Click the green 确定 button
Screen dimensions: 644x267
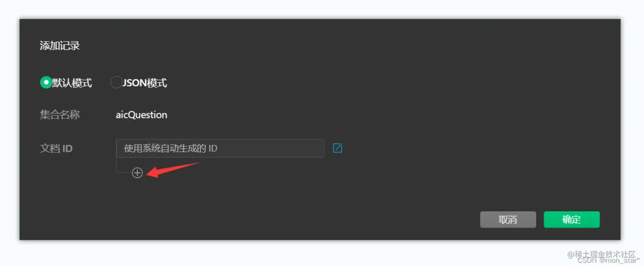(572, 220)
